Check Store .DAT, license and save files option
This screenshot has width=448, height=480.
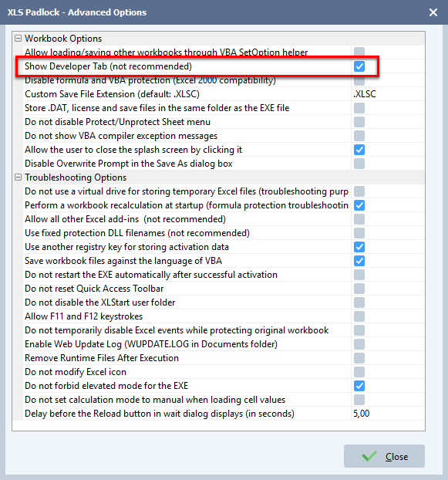pos(359,108)
